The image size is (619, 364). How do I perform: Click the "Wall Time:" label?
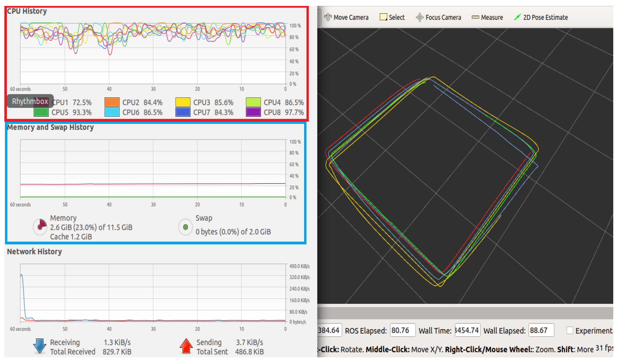pyautogui.click(x=435, y=331)
